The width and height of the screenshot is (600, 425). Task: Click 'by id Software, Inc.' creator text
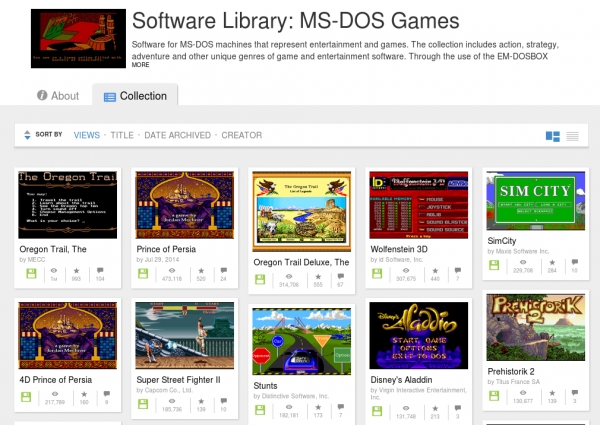pos(396,259)
